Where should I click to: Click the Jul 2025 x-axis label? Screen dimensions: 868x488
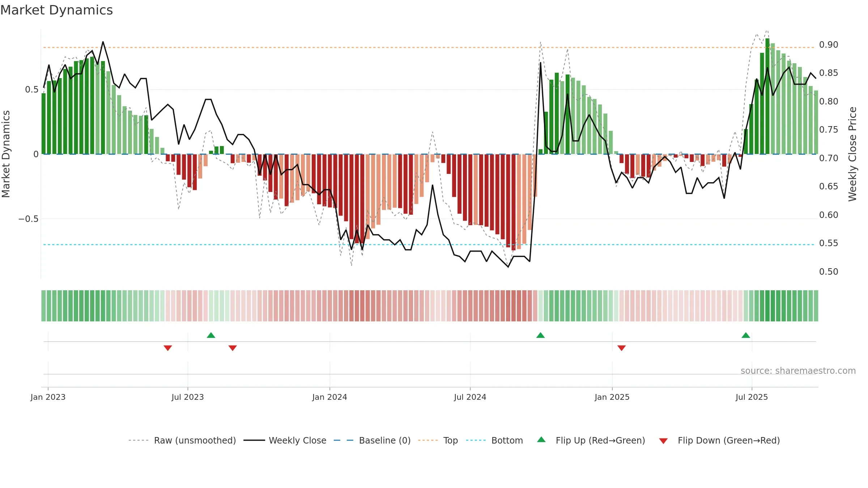coord(752,397)
